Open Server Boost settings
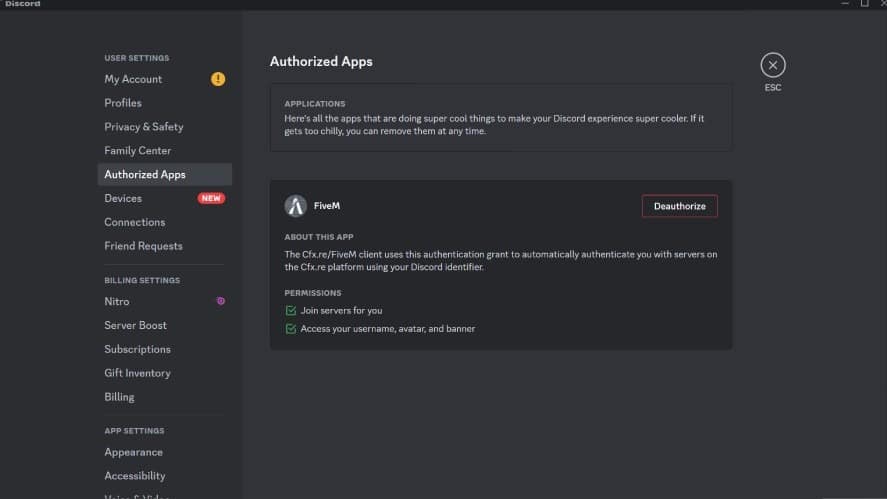This screenshot has height=499, width=887. coord(165,325)
